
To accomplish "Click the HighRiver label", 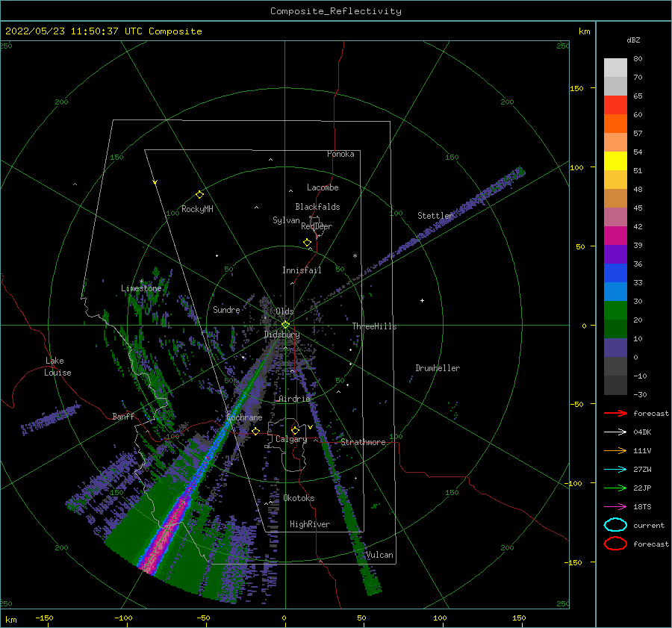I will [310, 524].
